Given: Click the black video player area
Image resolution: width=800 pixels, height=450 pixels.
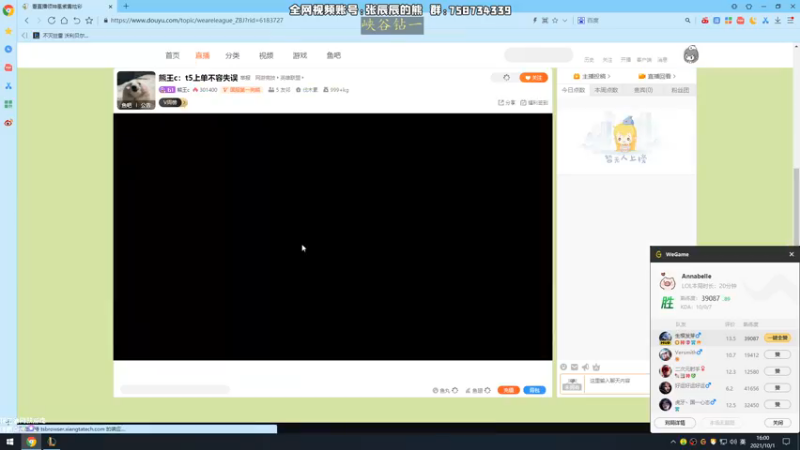Looking at the screenshot, I should click(333, 237).
